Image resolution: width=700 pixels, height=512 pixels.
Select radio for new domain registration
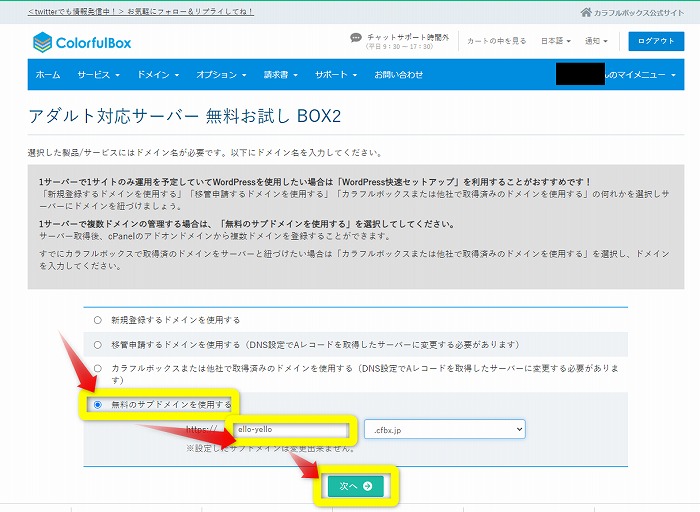pyautogui.click(x=97, y=320)
